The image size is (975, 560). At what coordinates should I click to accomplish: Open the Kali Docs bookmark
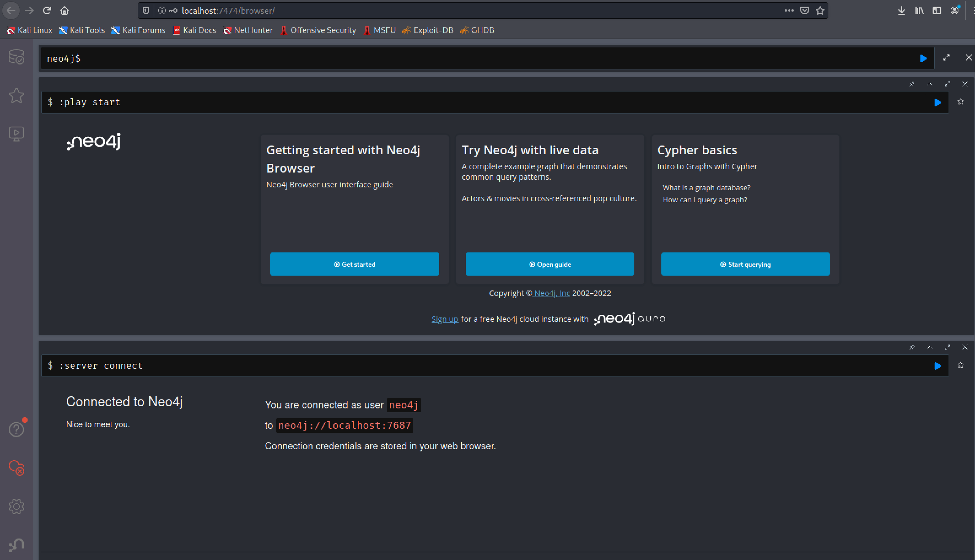click(x=195, y=30)
